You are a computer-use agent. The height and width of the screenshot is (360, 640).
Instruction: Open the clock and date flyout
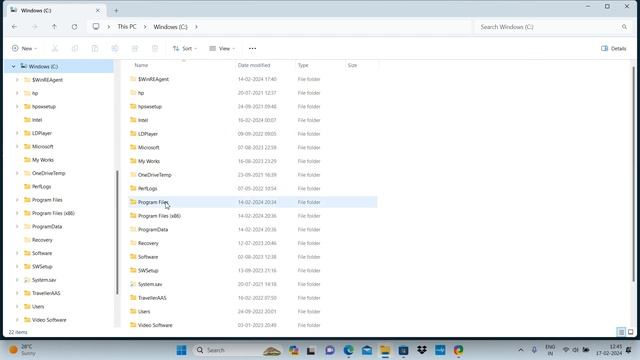point(609,350)
